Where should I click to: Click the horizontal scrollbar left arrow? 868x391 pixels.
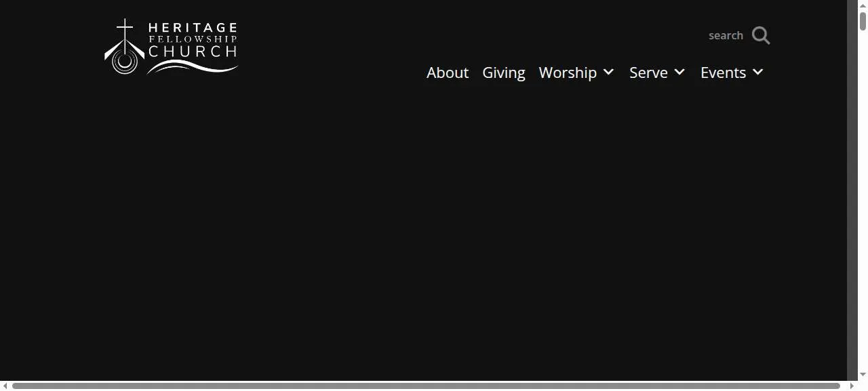[x=5, y=386]
